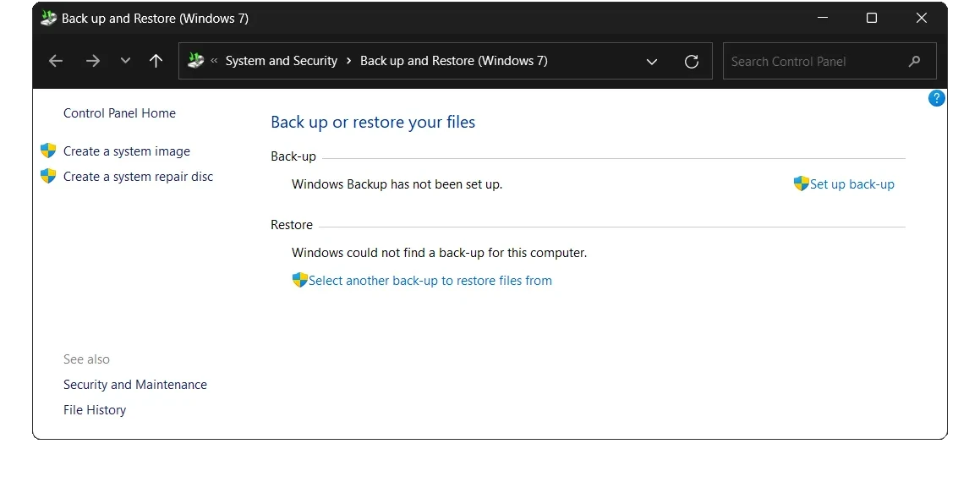Image resolution: width=980 pixels, height=504 pixels.
Task: Refresh the Control Panel page
Action: tap(692, 61)
